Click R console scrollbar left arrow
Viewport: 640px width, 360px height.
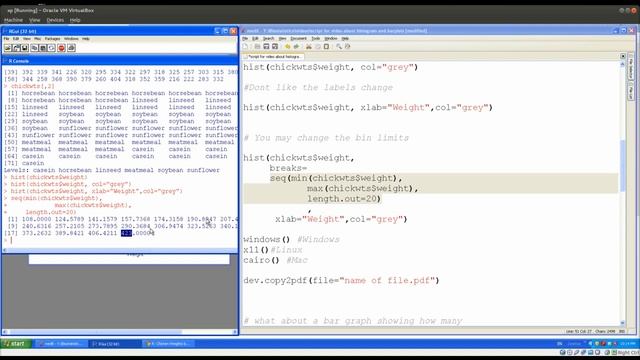pos(5,250)
